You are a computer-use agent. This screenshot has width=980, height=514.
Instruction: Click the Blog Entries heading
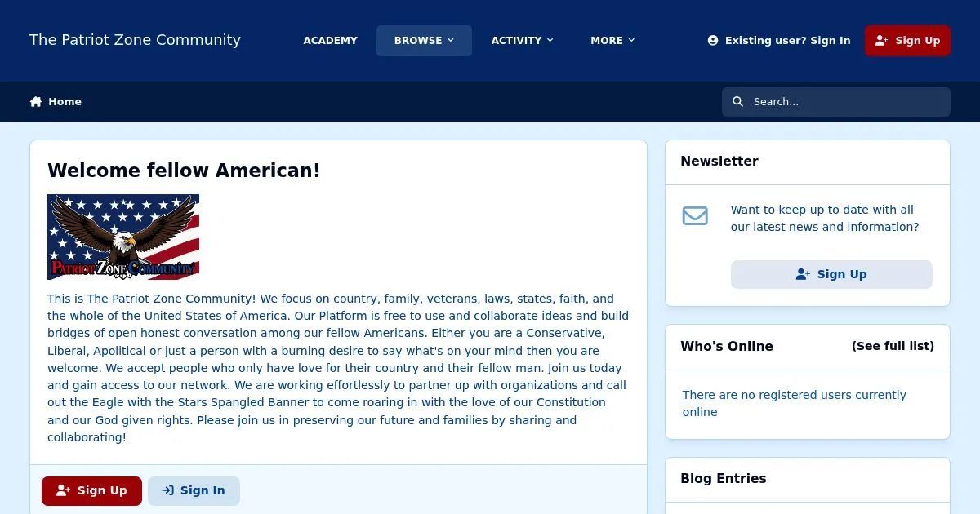(x=724, y=479)
